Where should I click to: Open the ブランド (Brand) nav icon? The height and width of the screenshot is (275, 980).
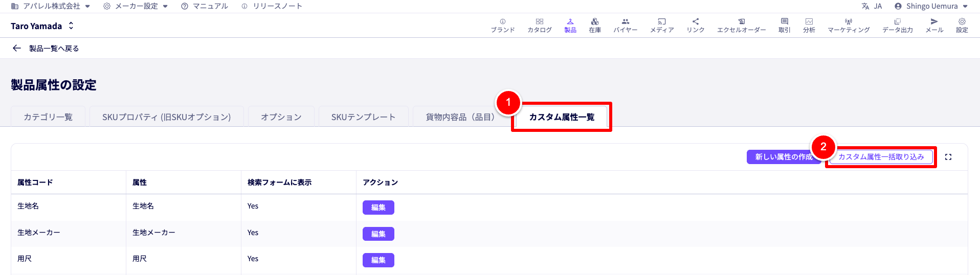coord(502,26)
